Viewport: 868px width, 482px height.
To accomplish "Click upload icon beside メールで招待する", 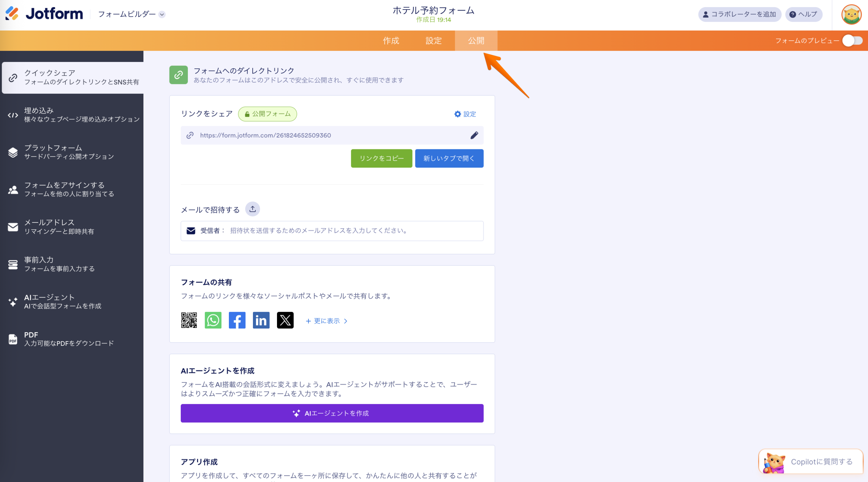I will click(253, 209).
